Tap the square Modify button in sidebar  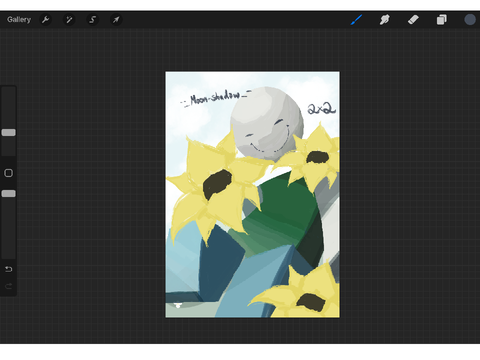[x=9, y=173]
